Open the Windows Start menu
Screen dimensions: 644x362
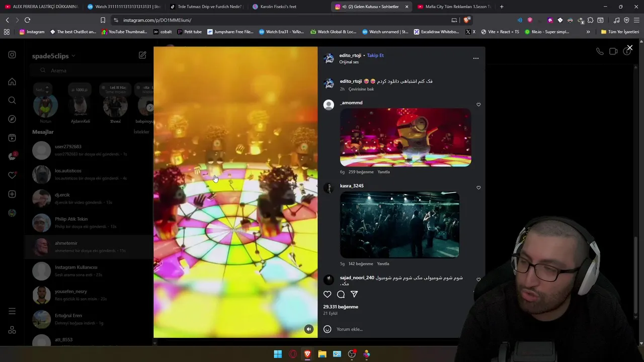pyautogui.click(x=278, y=354)
